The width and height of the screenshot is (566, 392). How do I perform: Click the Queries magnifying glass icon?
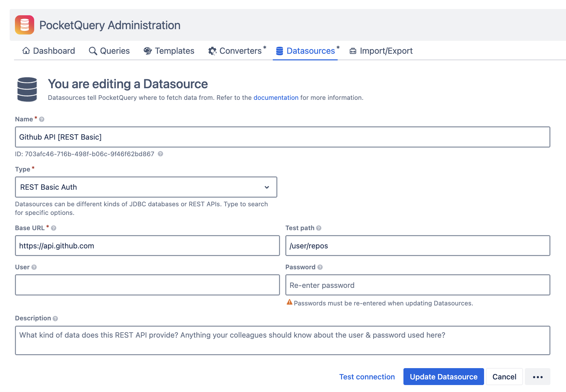(92, 51)
